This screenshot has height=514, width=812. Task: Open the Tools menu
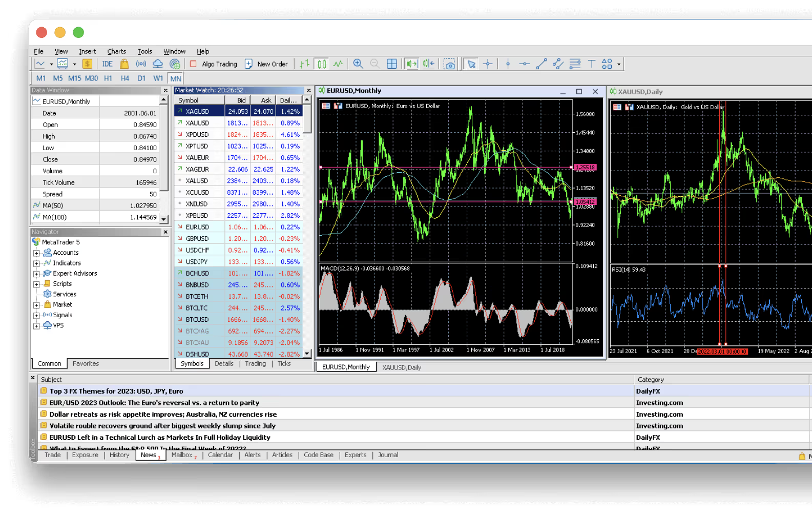144,51
